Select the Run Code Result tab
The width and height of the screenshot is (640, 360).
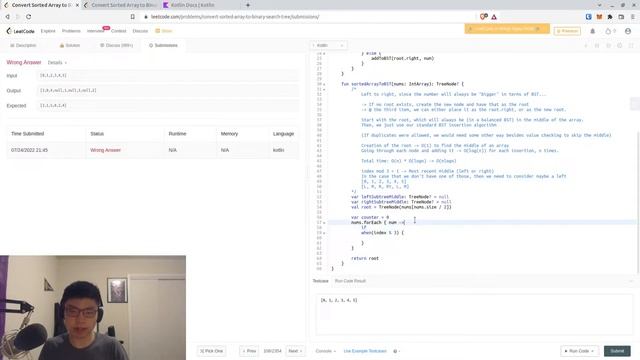click(350, 281)
